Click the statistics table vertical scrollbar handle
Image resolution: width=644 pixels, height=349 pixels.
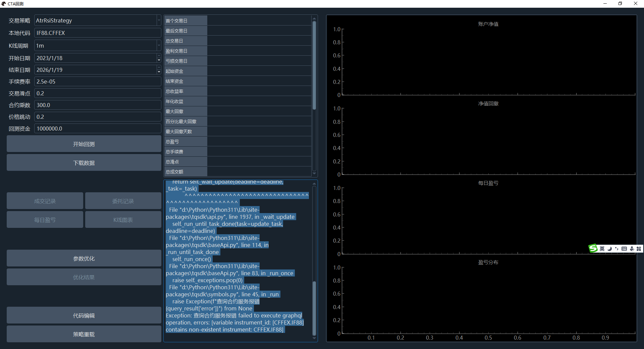[314, 65]
